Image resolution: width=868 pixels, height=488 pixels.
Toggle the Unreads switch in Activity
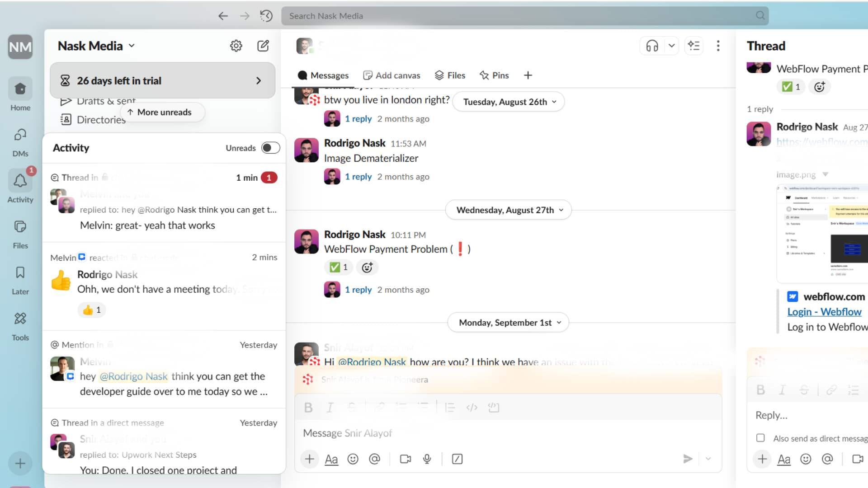[x=270, y=148]
